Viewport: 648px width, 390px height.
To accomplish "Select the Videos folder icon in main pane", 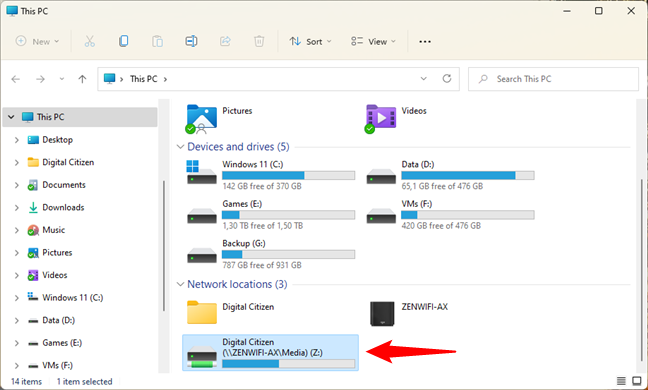I will 381,119.
